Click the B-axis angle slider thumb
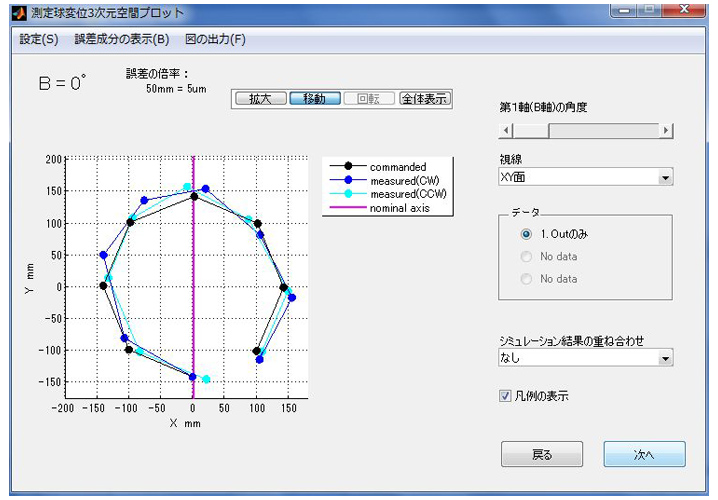The width and height of the screenshot is (718, 500). [531, 131]
